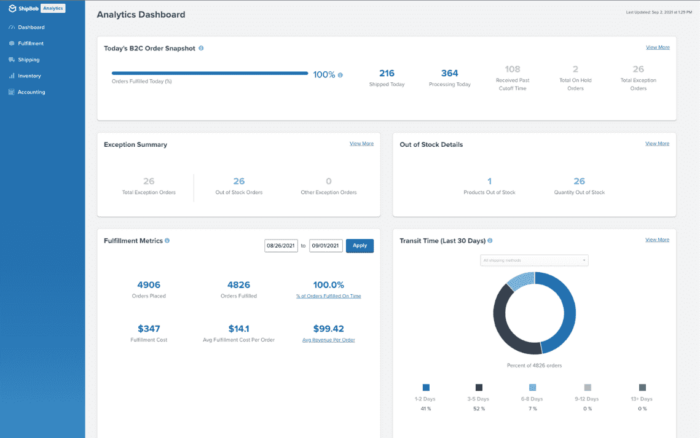
Task: Open the Analytics tab beside ShipBob logo
Action: 52,8
